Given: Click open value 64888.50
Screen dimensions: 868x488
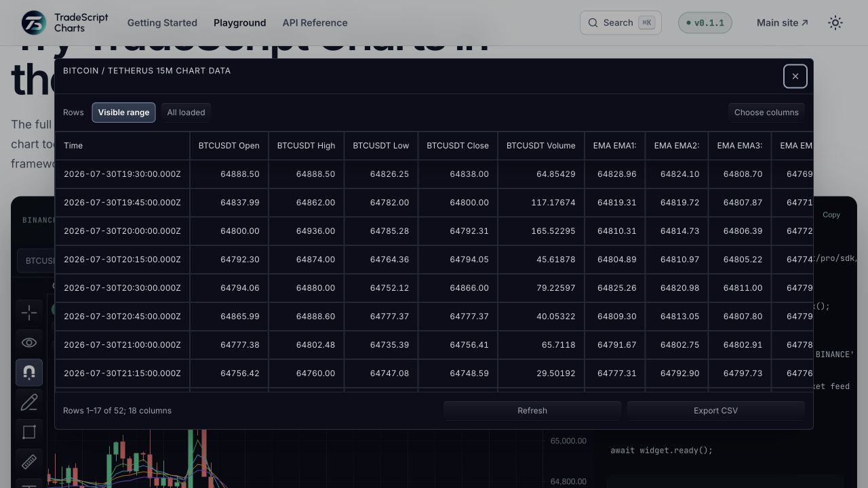Looking at the screenshot, I should (x=229, y=174).
